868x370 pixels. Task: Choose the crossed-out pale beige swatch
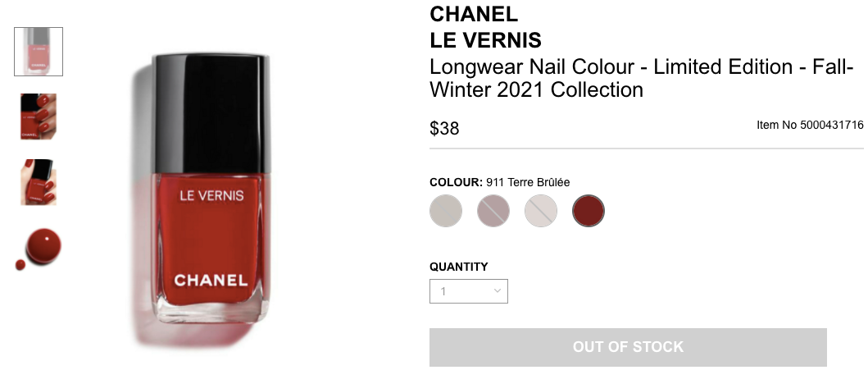coord(541,211)
